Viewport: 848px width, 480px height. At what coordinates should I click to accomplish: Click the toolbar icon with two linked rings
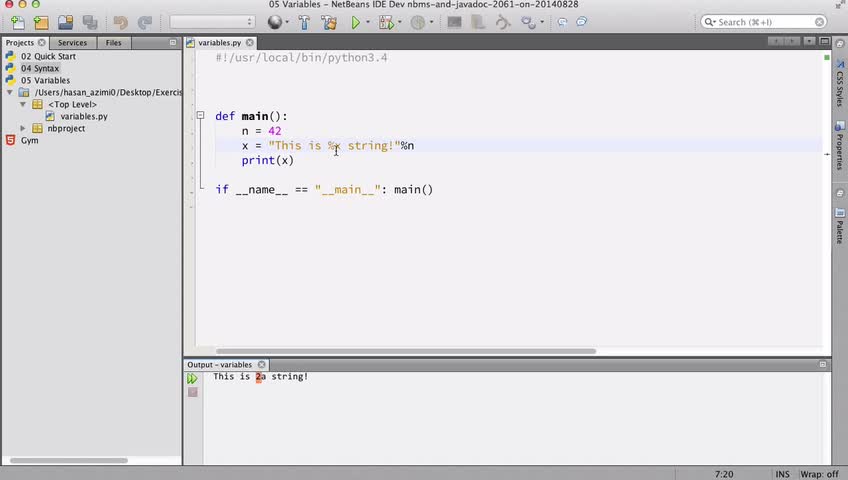(x=528, y=22)
